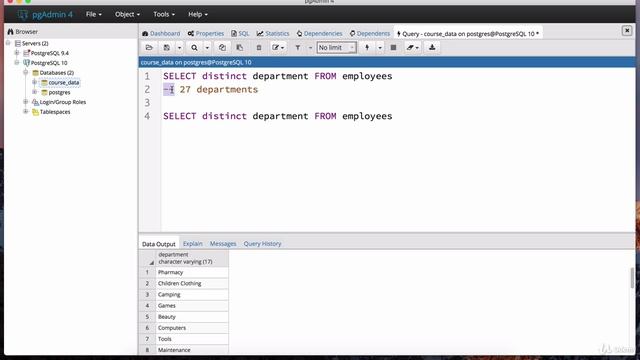Image resolution: width=640 pixels, height=360 pixels.
Task: Click the Pharmacy result cell
Action: tap(192, 272)
